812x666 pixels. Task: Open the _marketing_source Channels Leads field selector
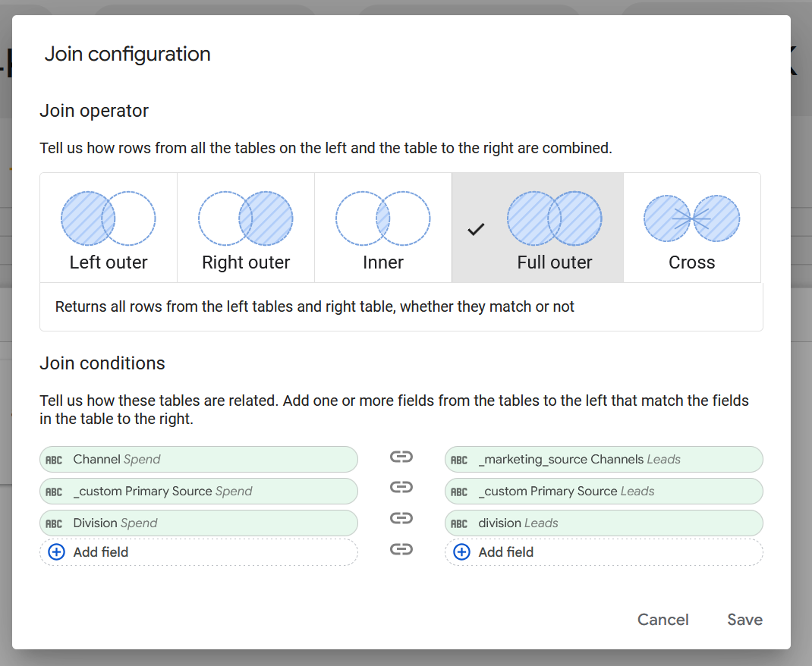point(603,460)
